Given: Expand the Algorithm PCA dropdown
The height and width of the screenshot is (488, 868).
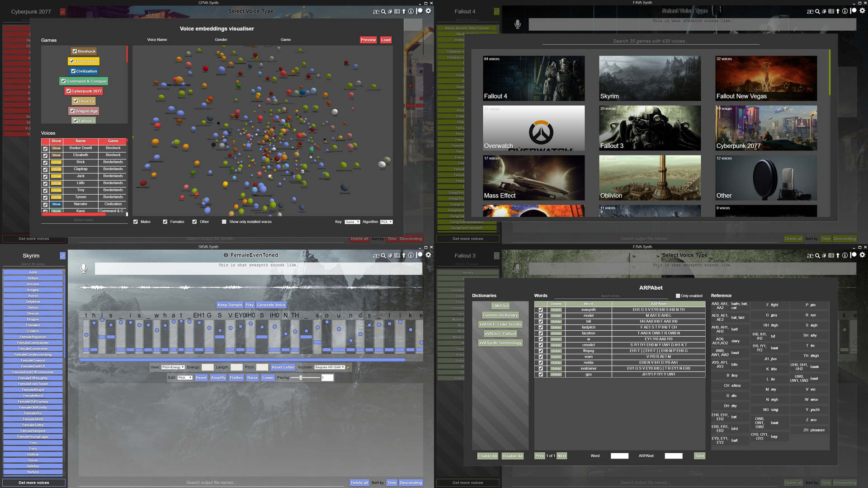Looking at the screenshot, I should coord(386,222).
